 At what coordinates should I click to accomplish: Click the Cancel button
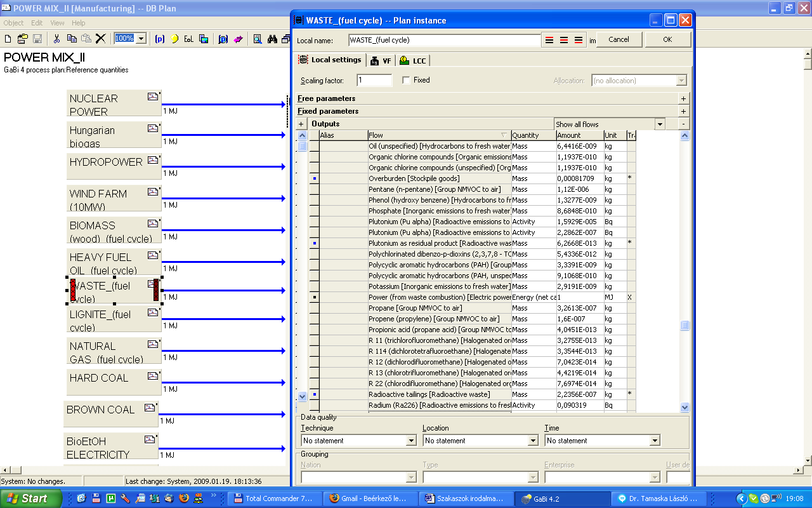click(x=619, y=39)
